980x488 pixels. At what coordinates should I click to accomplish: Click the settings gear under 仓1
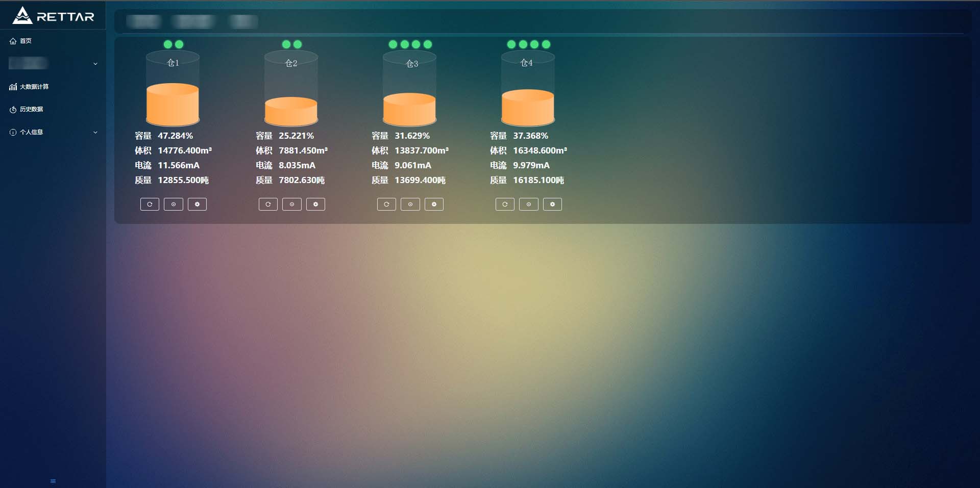pos(197,204)
